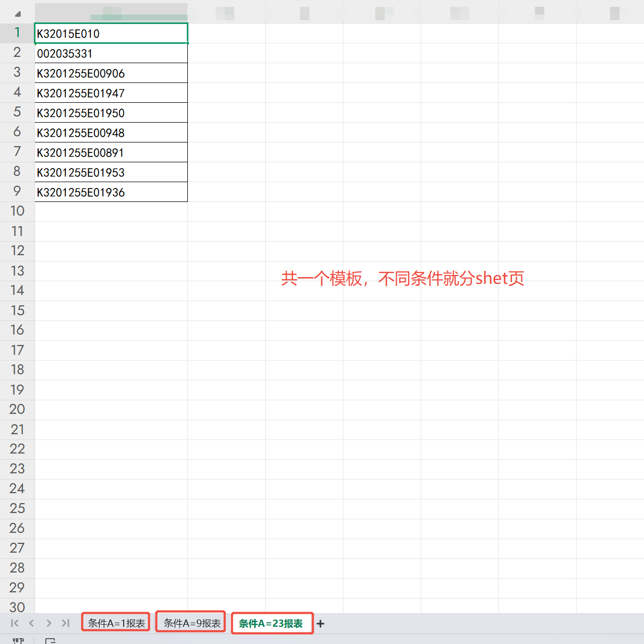Select row 24 via its header

17,489
